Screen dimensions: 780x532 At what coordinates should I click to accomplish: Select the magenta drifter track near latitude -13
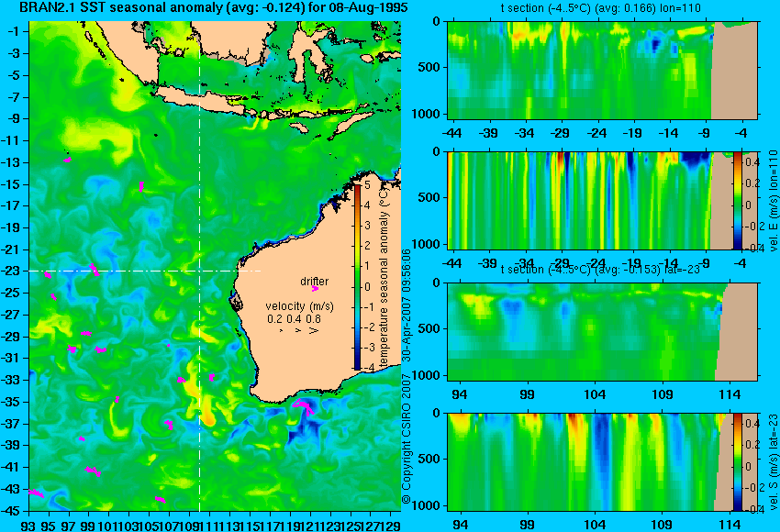[x=67, y=160]
